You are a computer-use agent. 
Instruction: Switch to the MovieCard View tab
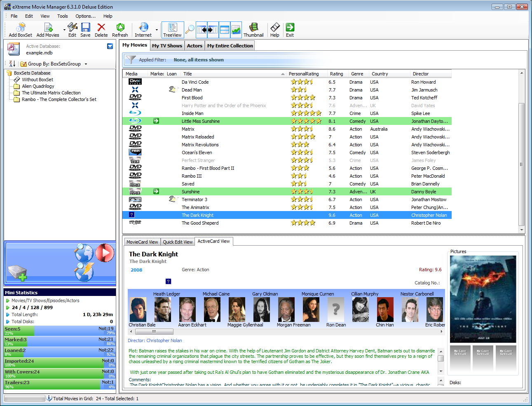click(142, 242)
